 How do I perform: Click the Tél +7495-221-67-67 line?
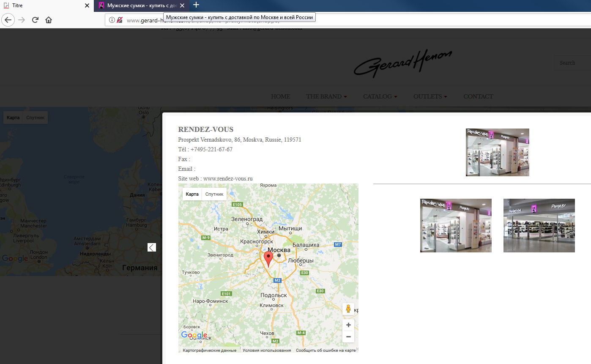tap(205, 149)
